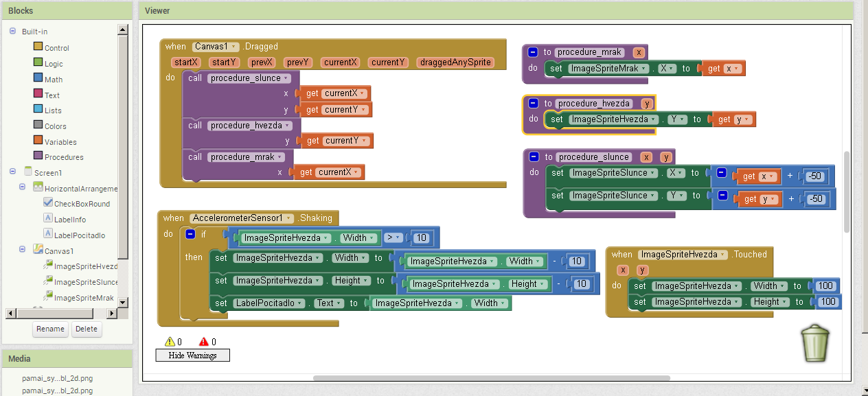Toggle mutator icon on procedure_hvezda block
This screenshot has width=868, height=396.
click(x=534, y=103)
